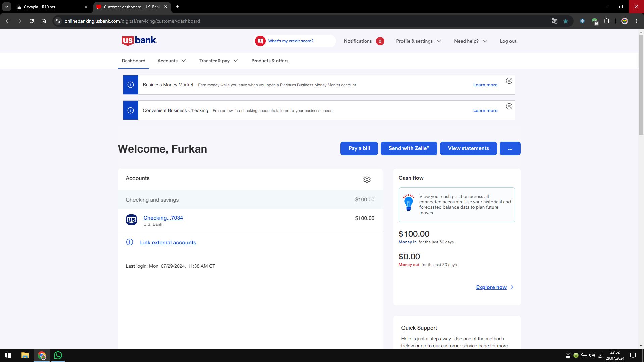
Task: Bookmark this page with the star icon
Action: pyautogui.click(x=566, y=21)
